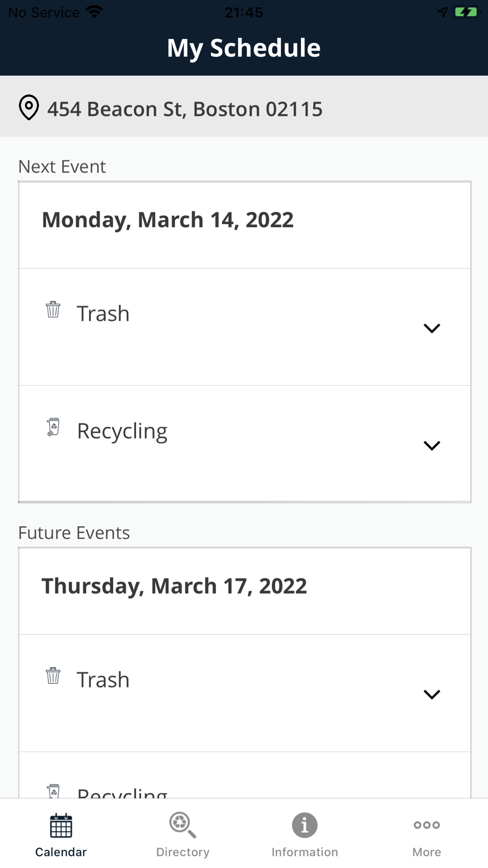Expand Recycling details for March 14

[x=432, y=445]
